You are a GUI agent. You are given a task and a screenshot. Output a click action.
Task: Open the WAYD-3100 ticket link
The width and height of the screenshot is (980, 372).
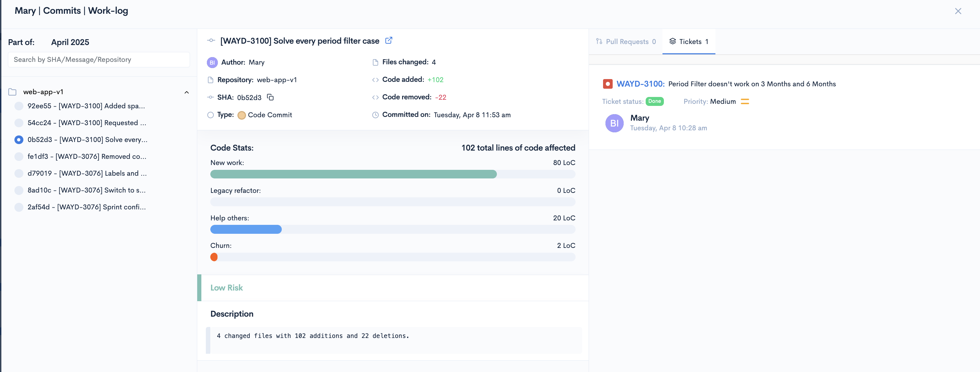tap(640, 84)
